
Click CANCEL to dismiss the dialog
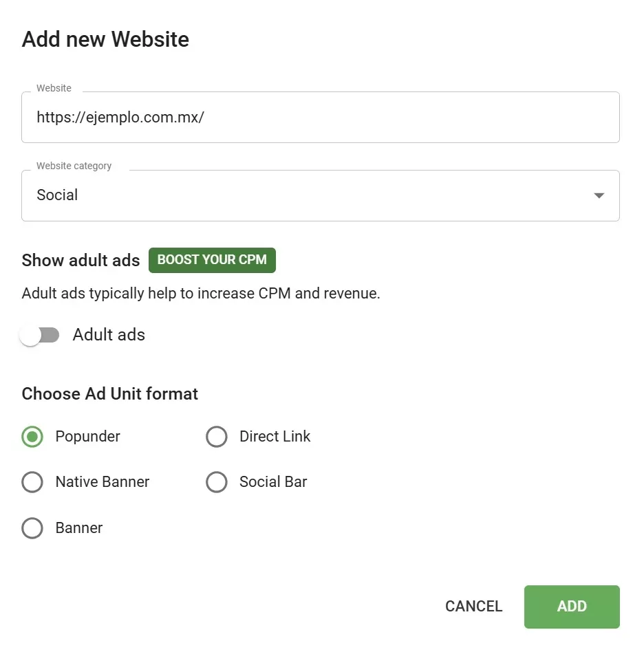(473, 606)
